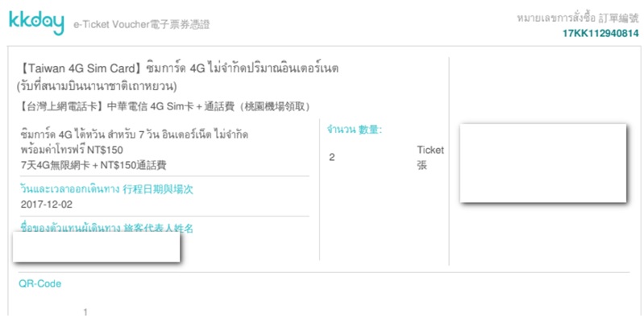644x326 pixels.
Task: Click the kkday logo
Action: point(36,23)
